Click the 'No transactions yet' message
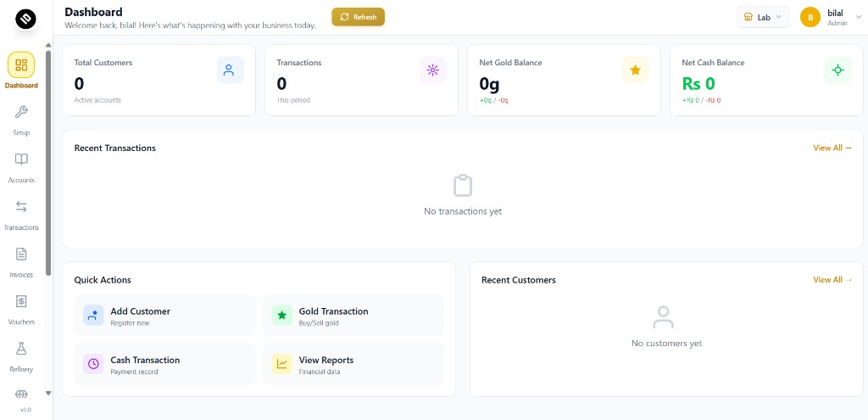 click(x=463, y=211)
